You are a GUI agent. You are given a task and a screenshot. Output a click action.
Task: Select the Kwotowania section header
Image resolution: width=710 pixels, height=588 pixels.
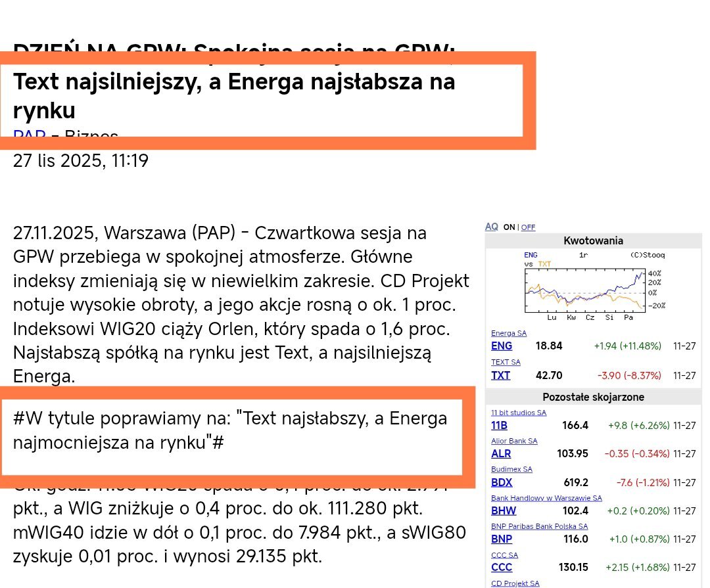(593, 241)
